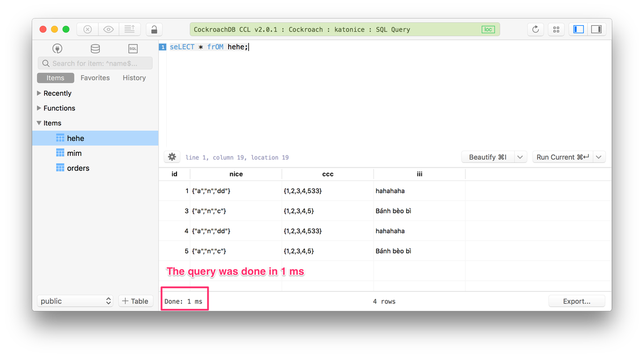Click the "Done: 1 ms" status text
The height and width of the screenshot is (357, 644).
coord(184,302)
